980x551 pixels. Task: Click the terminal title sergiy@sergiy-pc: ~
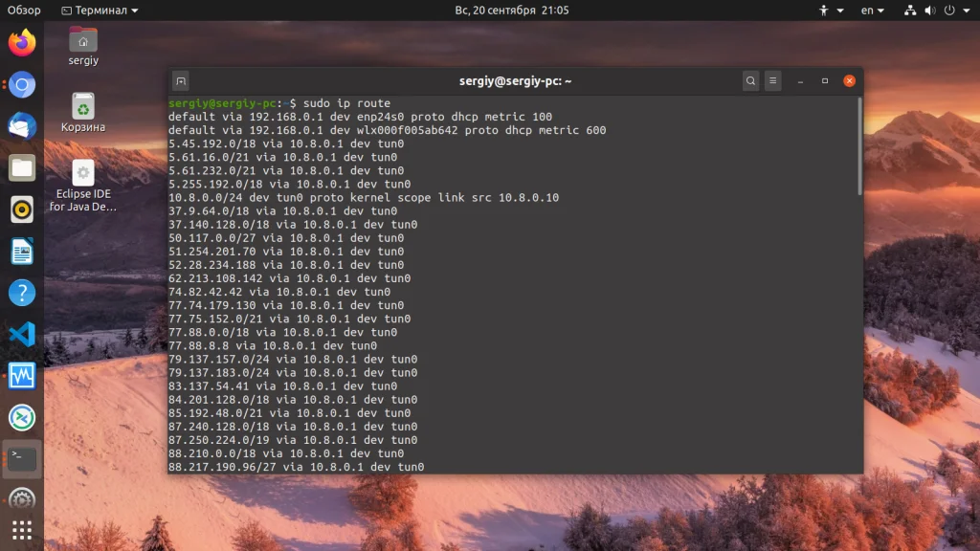(515, 81)
